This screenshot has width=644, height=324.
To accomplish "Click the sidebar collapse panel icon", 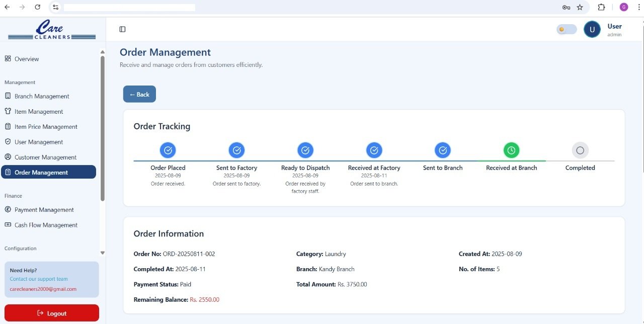I will [x=122, y=29].
